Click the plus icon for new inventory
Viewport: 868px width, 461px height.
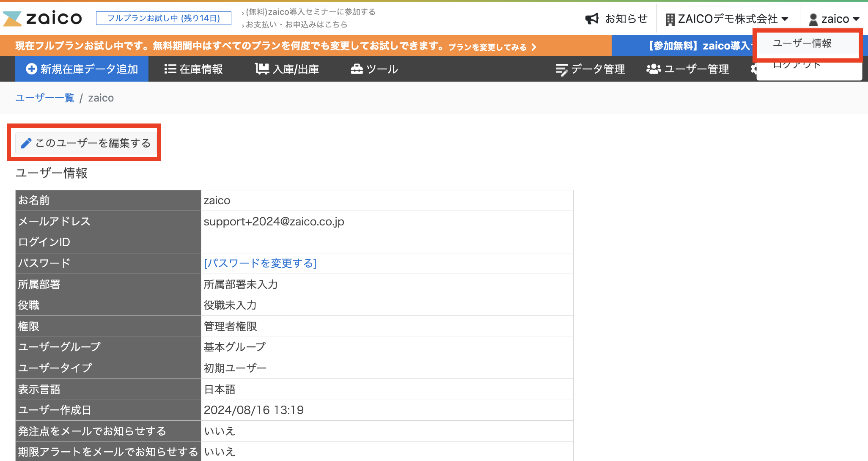[x=32, y=69]
